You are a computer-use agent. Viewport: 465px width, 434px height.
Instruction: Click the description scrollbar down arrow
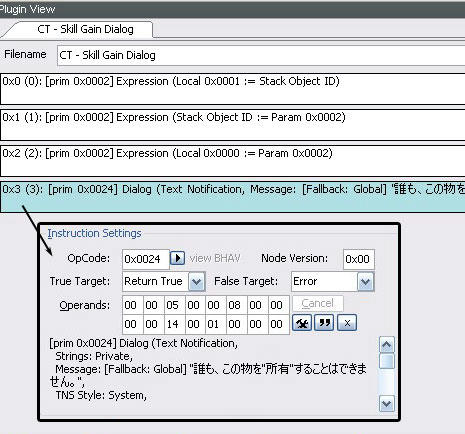[387, 404]
